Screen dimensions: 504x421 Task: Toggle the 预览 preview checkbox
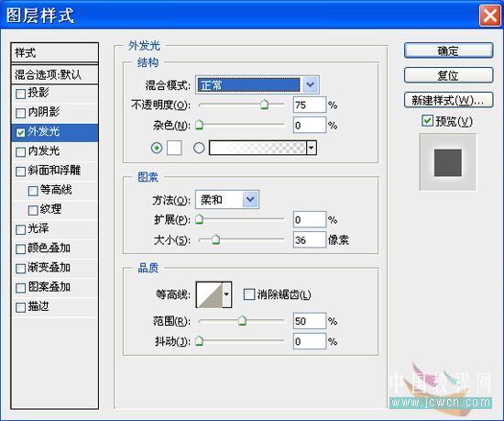427,121
